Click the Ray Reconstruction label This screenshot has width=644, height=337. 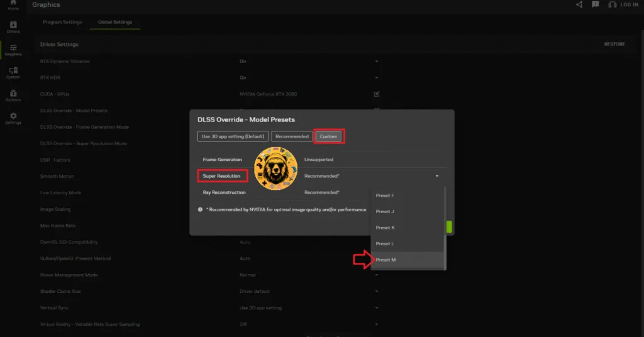pos(224,192)
